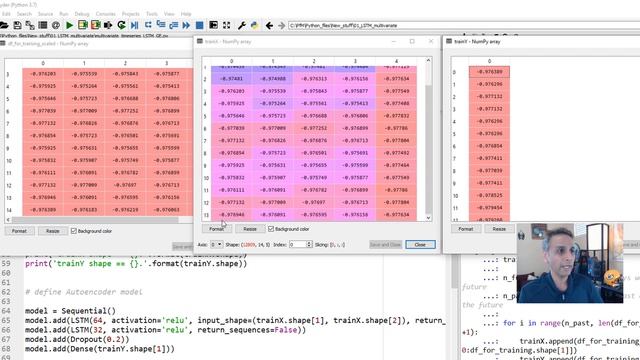Image resolution: width=640 pixels, height=360 pixels.
Task: Go back with the left arrow icon
Action: [269, 25]
